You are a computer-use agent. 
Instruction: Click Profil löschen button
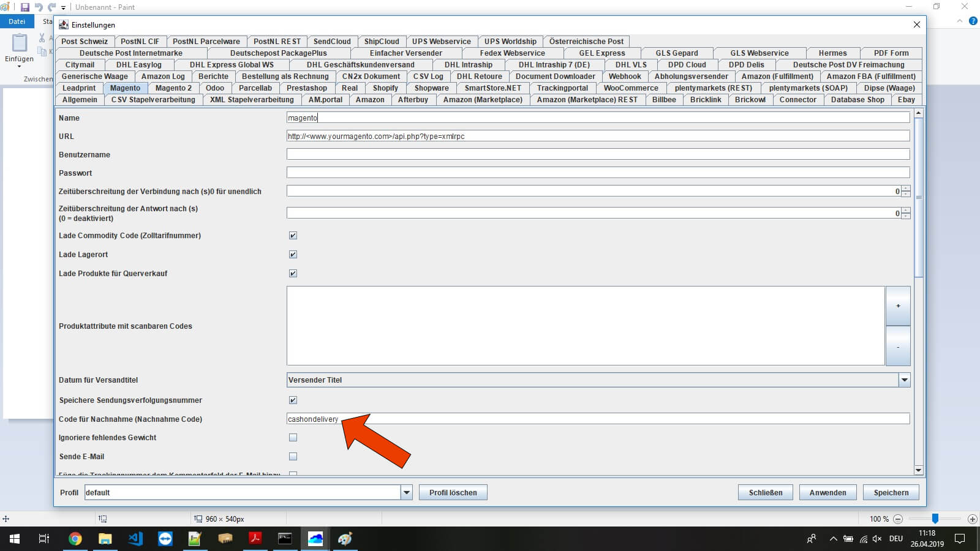pos(453,492)
